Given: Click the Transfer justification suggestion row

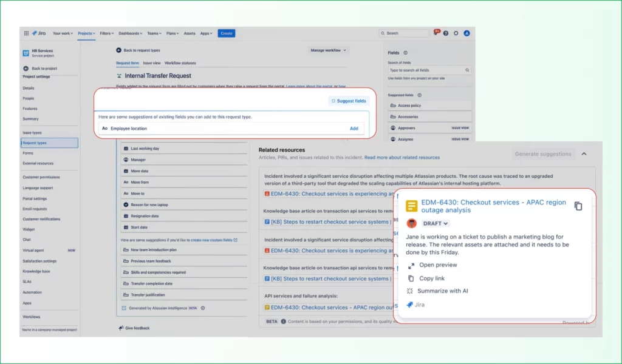Looking at the screenshot, I should click(x=184, y=295).
